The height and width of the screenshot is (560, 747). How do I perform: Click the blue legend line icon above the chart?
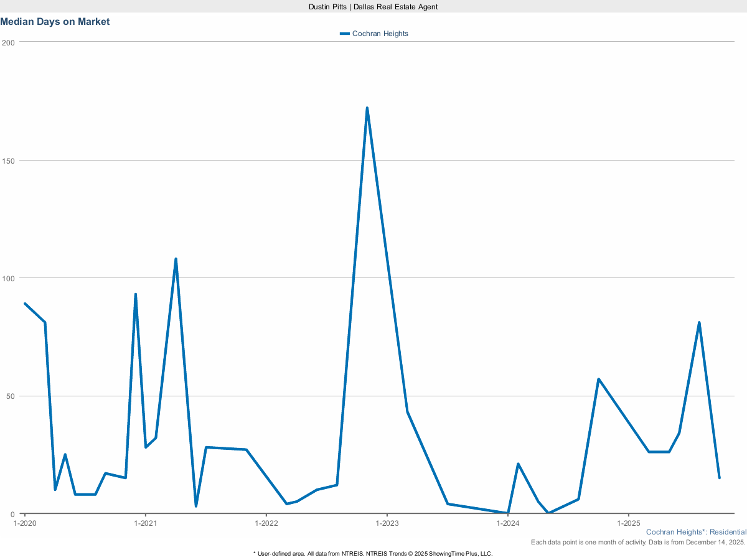[x=344, y=34]
